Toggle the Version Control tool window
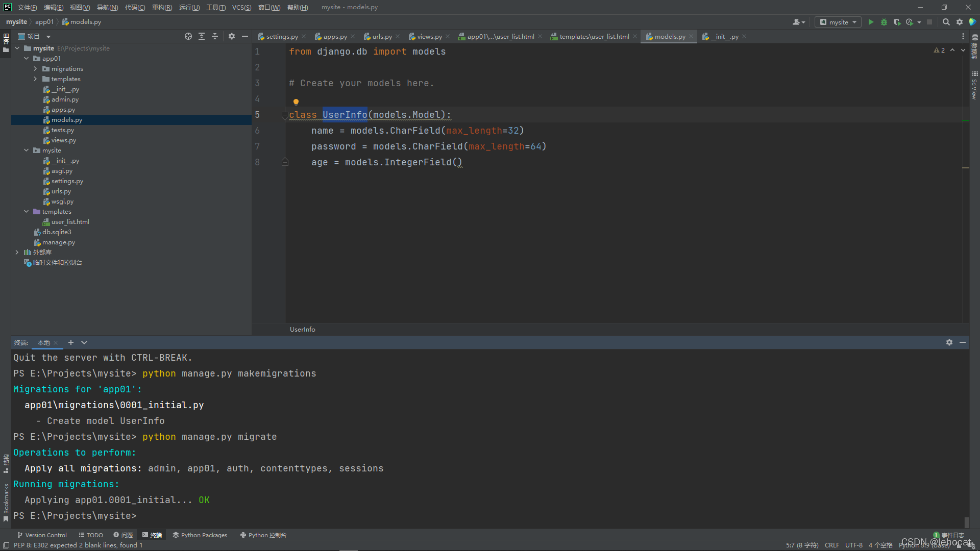The height and width of the screenshot is (551, 980). pos(42,535)
